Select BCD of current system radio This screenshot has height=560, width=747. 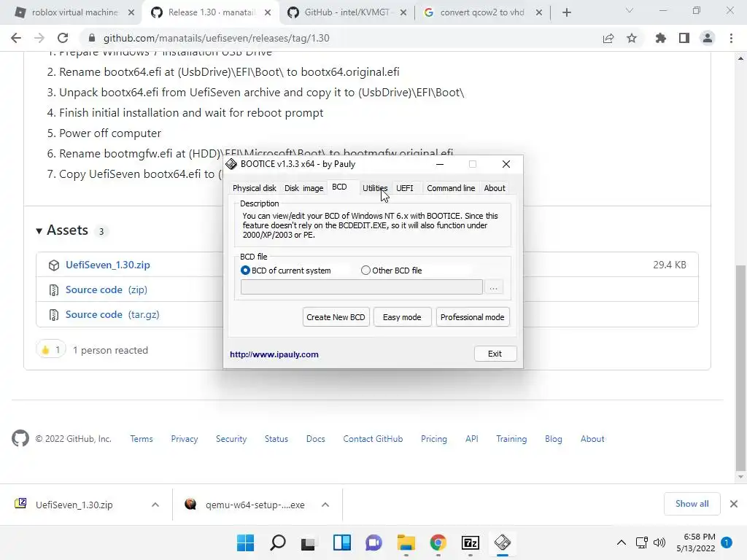(x=286, y=271)
